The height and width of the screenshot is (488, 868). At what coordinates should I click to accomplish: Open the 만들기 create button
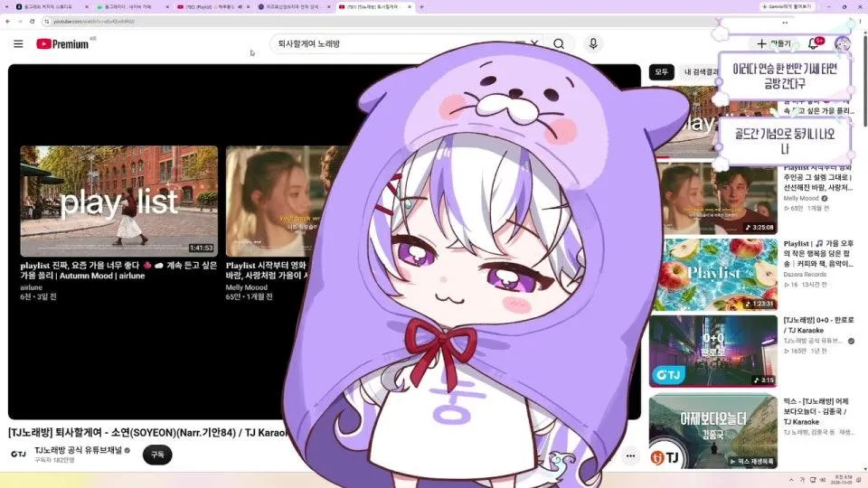tap(775, 43)
